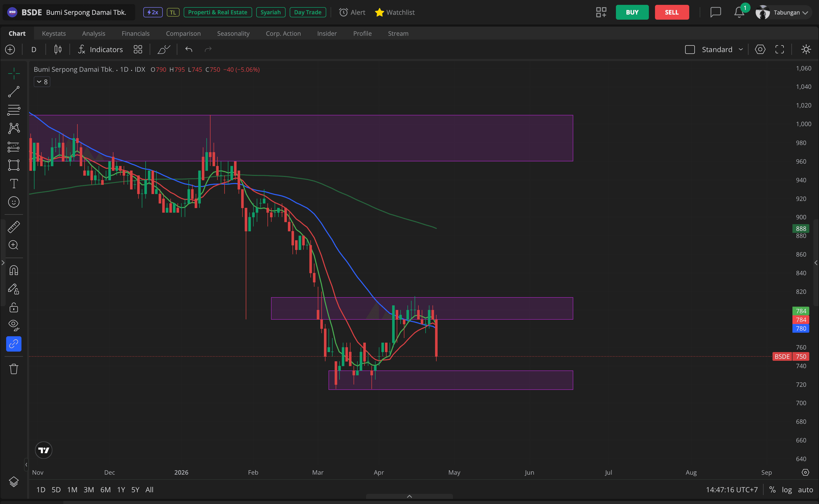The height and width of the screenshot is (504, 819).
Task: Pick the ruler measure tool
Action: 14,227
